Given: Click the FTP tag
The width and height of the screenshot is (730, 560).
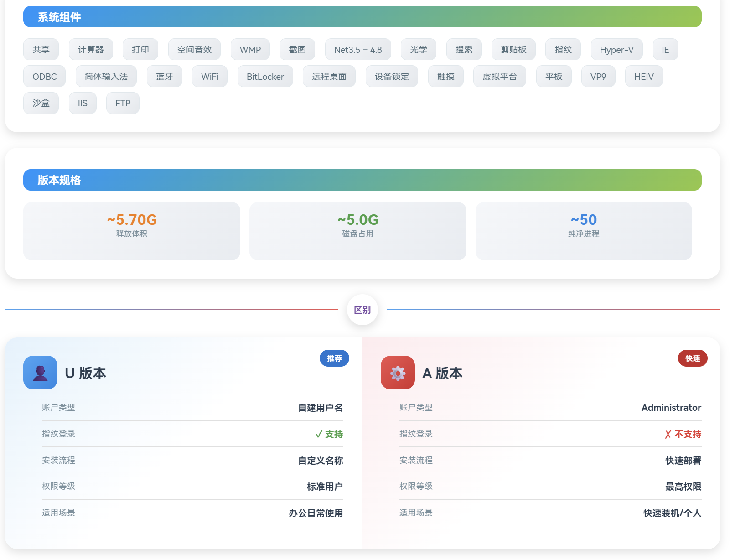Looking at the screenshot, I should point(123,103).
